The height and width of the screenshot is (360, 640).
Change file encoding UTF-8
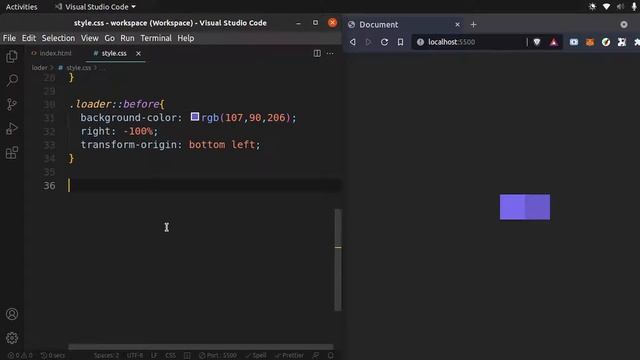pos(135,356)
